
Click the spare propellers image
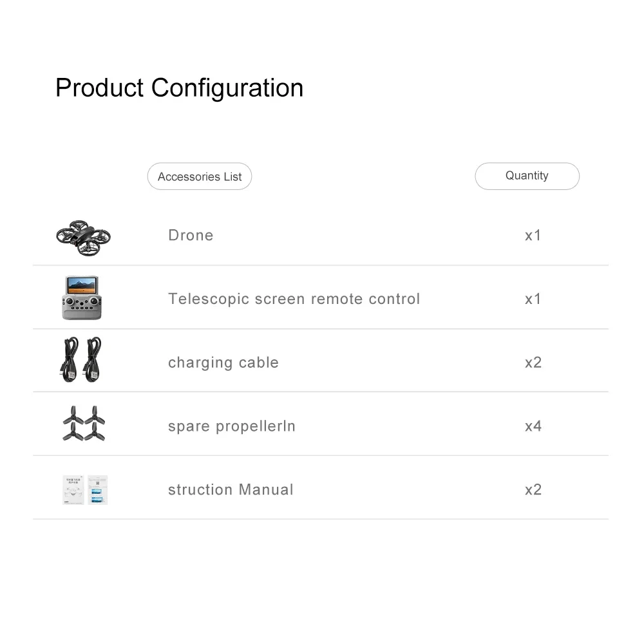[x=84, y=424]
